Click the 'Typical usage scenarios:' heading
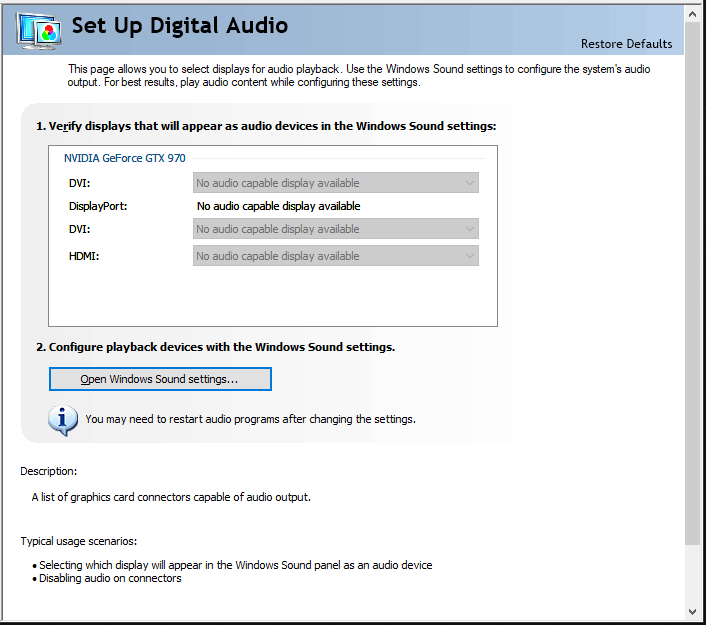Image resolution: width=706 pixels, height=625 pixels. (x=79, y=541)
